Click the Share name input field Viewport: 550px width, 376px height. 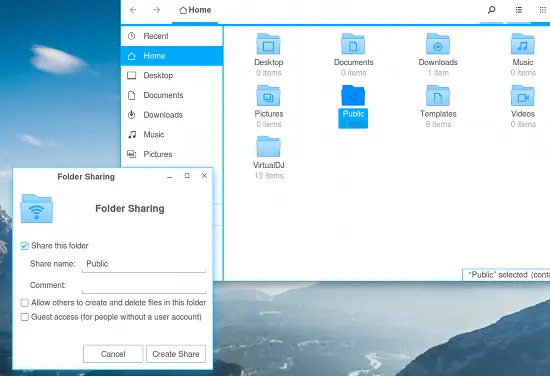[144, 264]
